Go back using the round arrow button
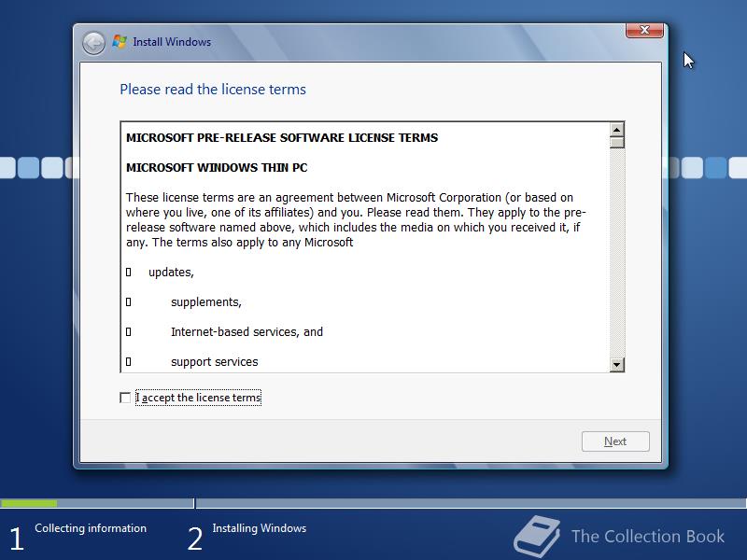Screen dimensions: 747x560 pos(93,43)
